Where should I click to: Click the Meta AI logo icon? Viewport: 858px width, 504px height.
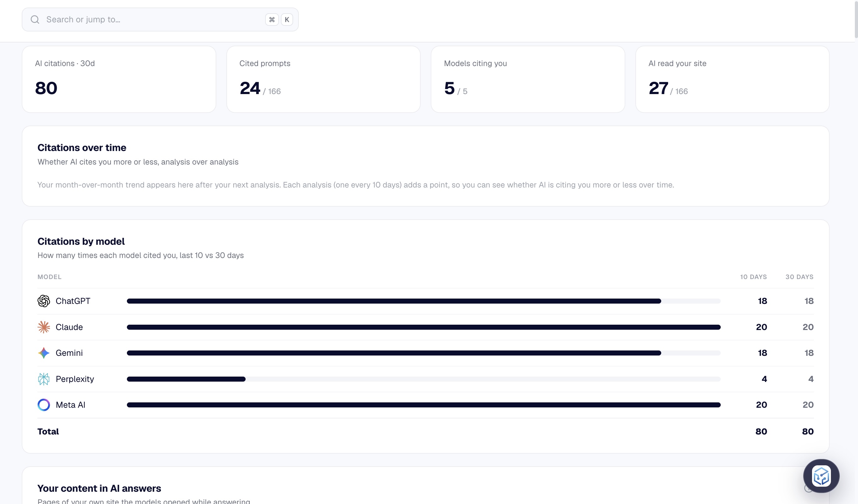click(x=43, y=405)
